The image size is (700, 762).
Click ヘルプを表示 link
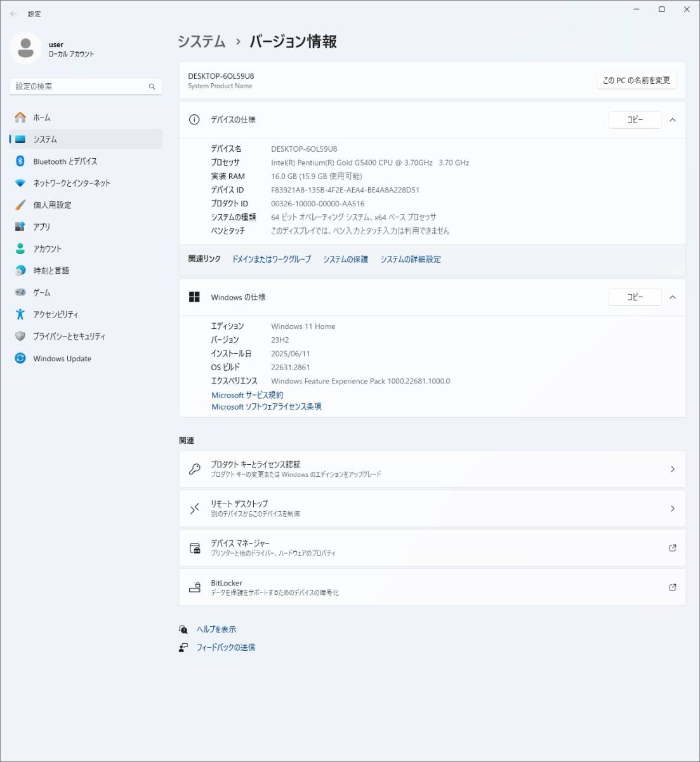[x=216, y=629]
